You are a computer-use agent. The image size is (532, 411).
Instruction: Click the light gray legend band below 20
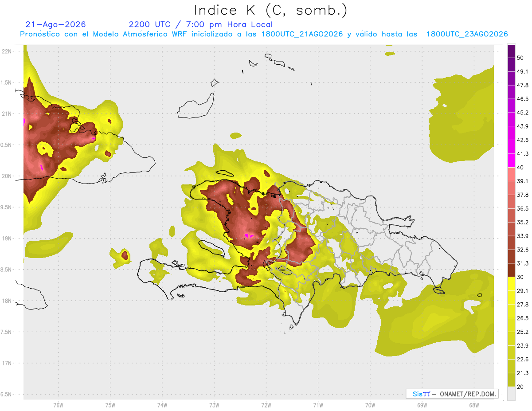pyautogui.click(x=511, y=393)
